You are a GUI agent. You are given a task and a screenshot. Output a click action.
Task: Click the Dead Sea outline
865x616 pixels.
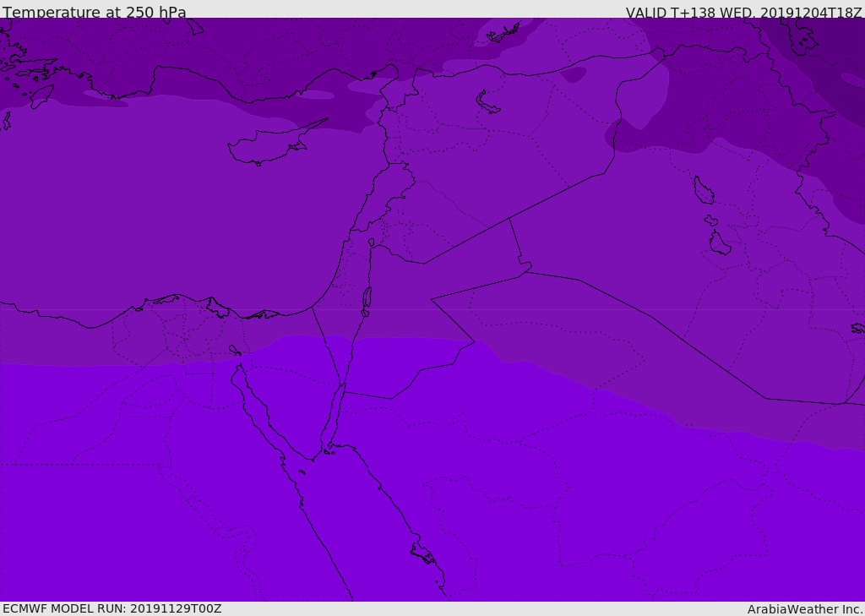(x=367, y=302)
